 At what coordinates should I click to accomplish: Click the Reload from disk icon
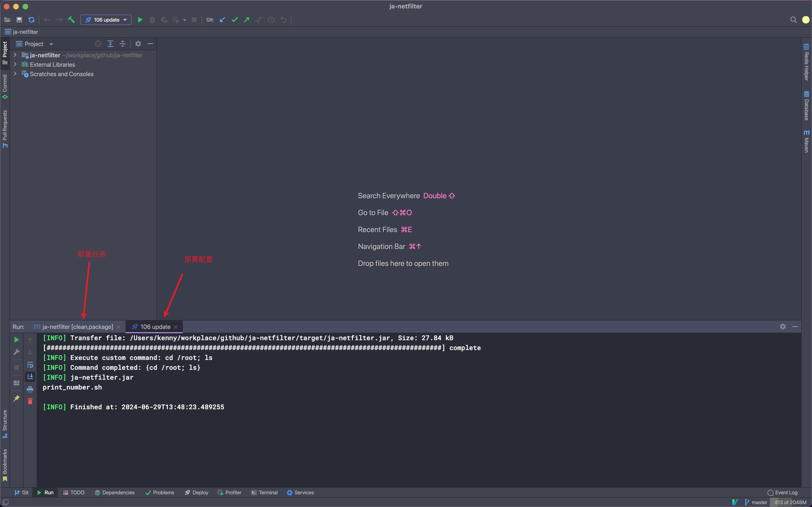[x=31, y=20]
